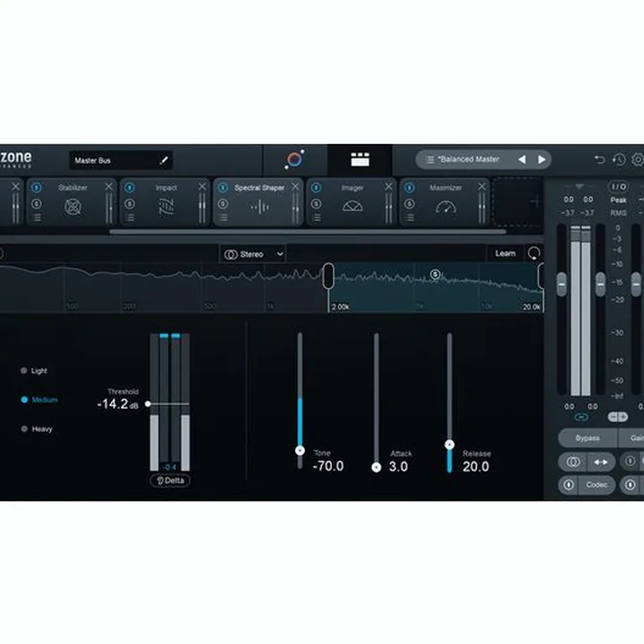Click the 2.00k low frequency band handle
Viewport: 644px width, 644px height.
point(328,276)
